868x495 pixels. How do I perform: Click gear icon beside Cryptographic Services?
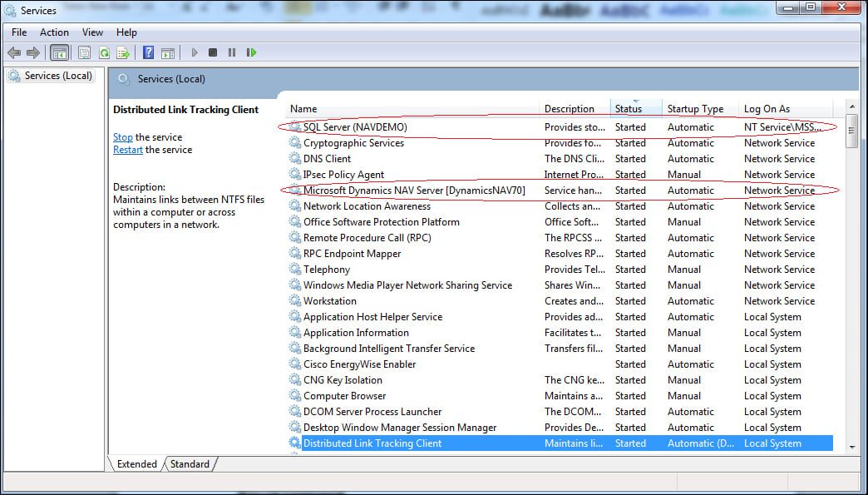point(295,142)
